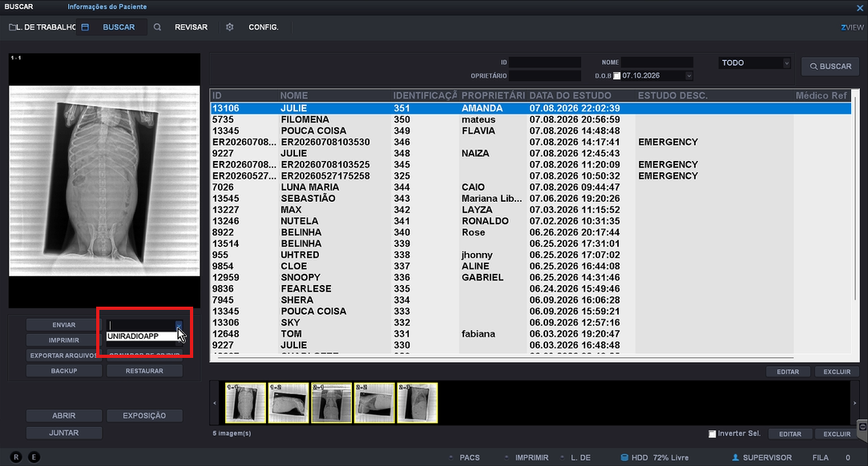Open the L. DE TRABALHO tab
868x466 pixels.
coord(42,27)
